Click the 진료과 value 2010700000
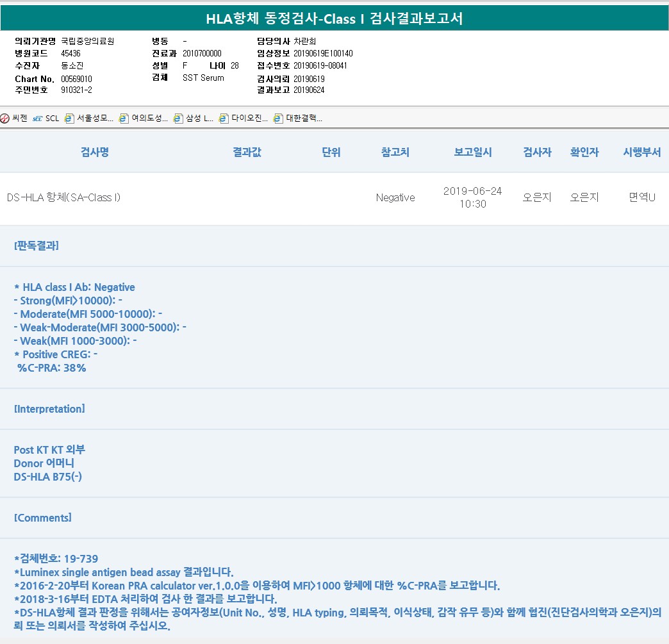This screenshot has width=669, height=644. coord(202,53)
